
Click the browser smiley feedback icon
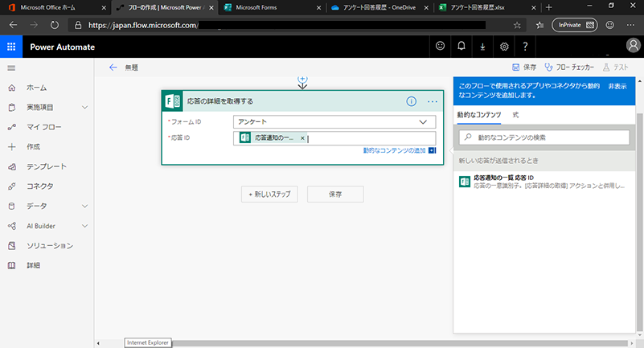tap(610, 26)
